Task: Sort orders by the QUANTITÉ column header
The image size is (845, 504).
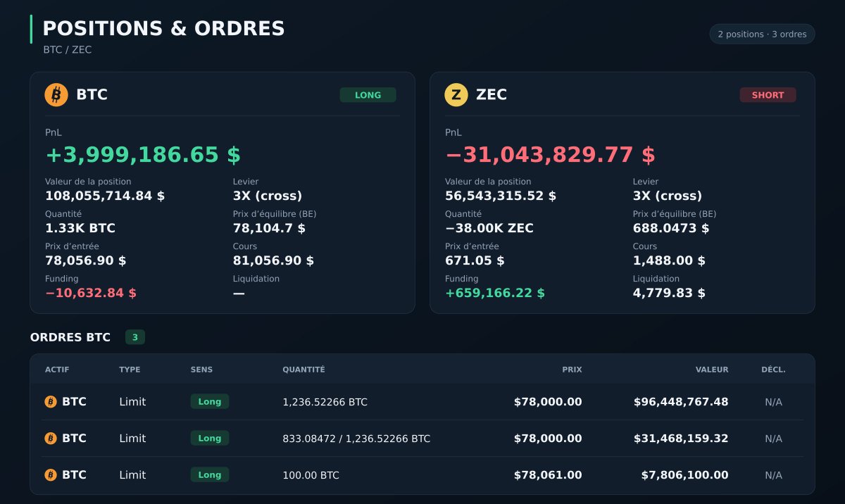Action: 303,370
